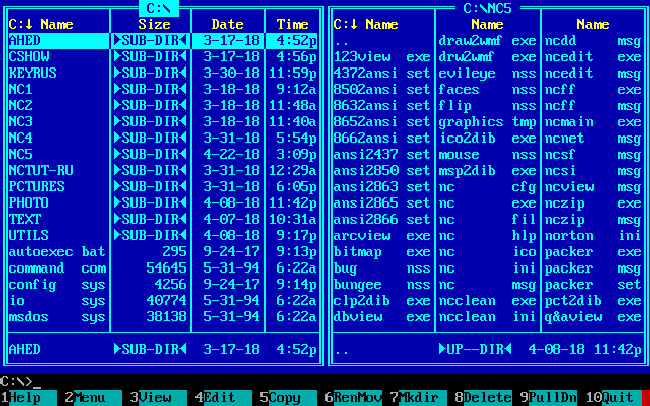Select the msdos sys file
Screen dimensions: 650x406
click(x=163, y=317)
